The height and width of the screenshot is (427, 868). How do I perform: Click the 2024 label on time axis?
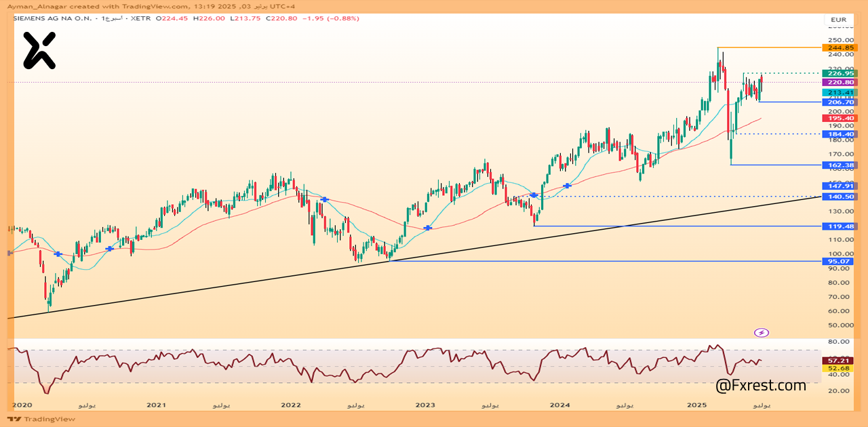pyautogui.click(x=560, y=405)
